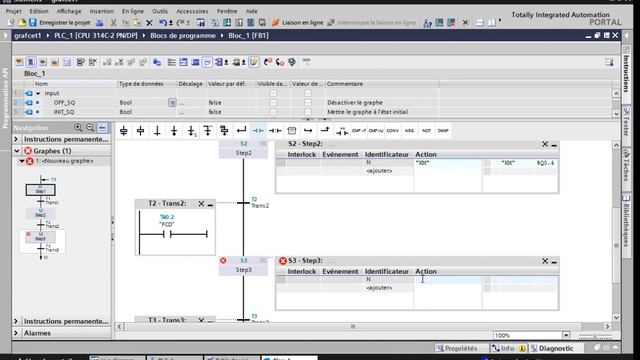Expand bottom Instructions permanentes section
The image size is (640, 360).
(16, 321)
